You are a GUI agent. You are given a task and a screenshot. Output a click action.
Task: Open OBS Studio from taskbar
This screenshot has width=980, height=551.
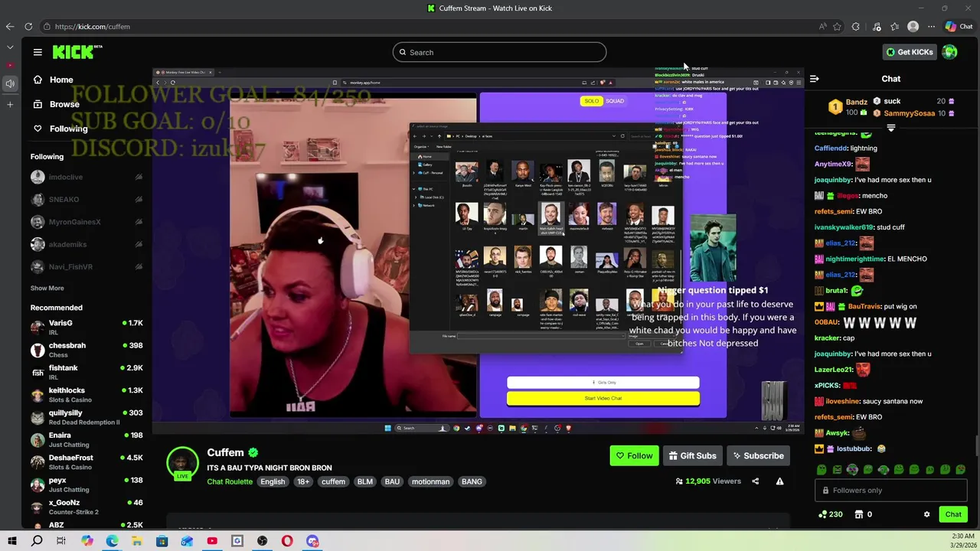pos(263,541)
